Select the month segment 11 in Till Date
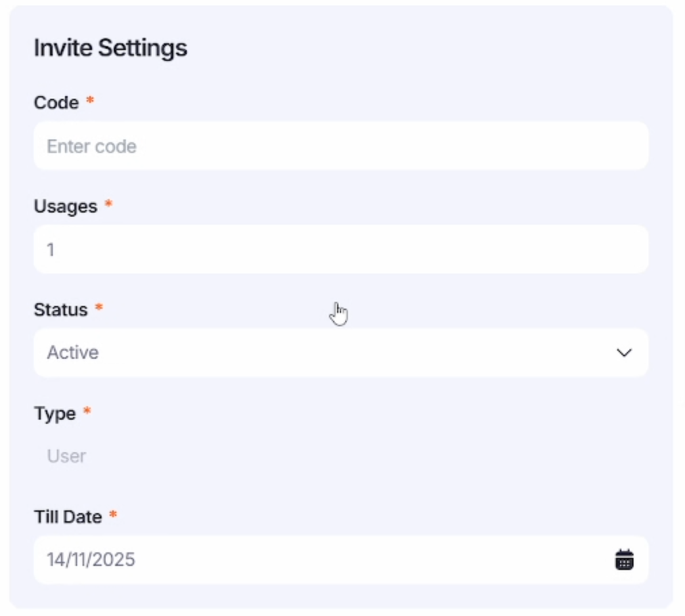Screen dimensions: 685x616 pos(78,560)
